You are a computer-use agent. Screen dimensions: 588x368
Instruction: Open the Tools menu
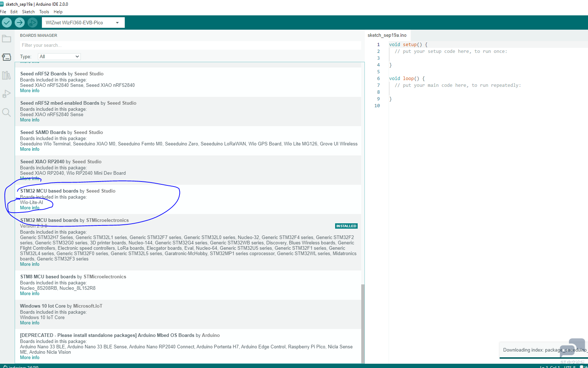[x=44, y=12]
